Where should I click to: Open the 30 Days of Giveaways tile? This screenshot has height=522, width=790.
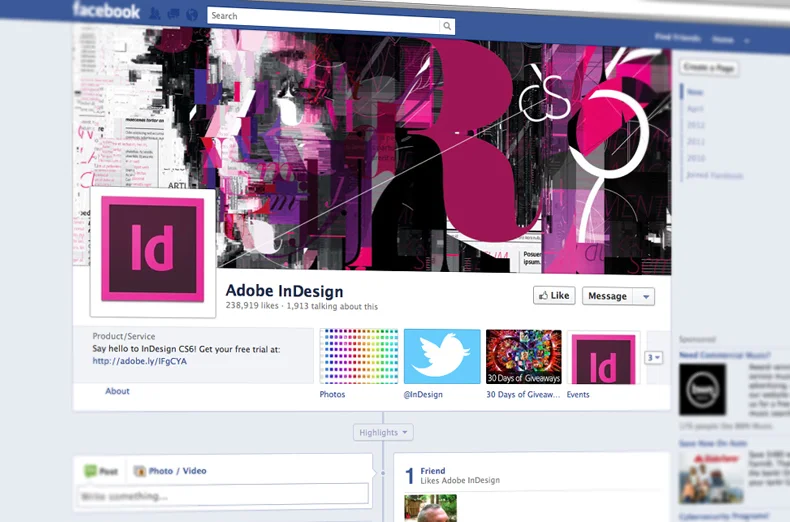coord(523,357)
